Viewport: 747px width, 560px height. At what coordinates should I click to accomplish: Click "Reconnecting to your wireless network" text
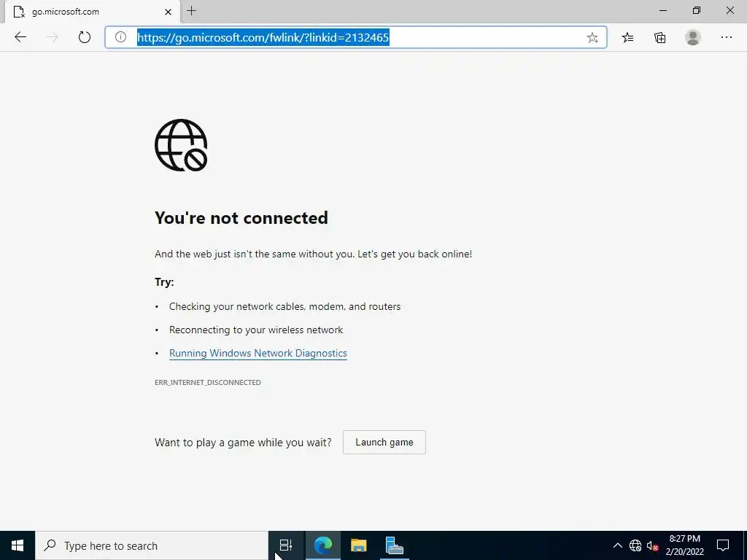pyautogui.click(x=256, y=330)
